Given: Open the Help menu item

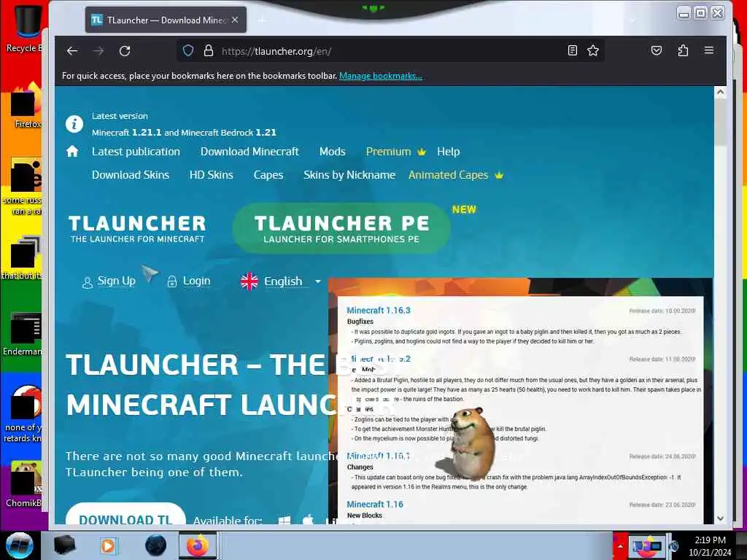Looking at the screenshot, I should tap(449, 152).
